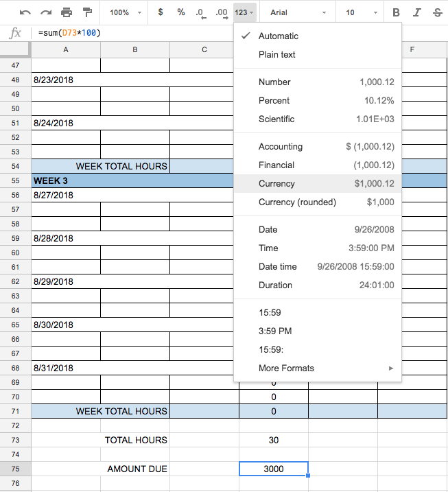
Task: Click the Redo arrow icon
Action: 46,12
